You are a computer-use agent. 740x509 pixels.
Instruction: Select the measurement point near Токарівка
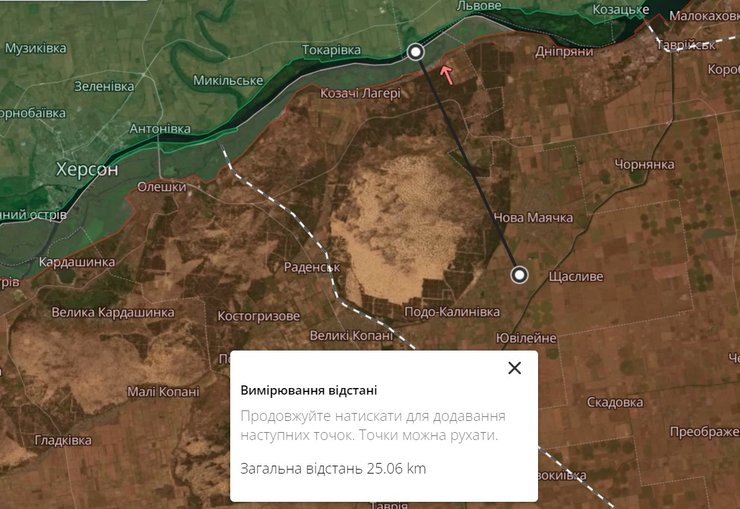click(416, 52)
